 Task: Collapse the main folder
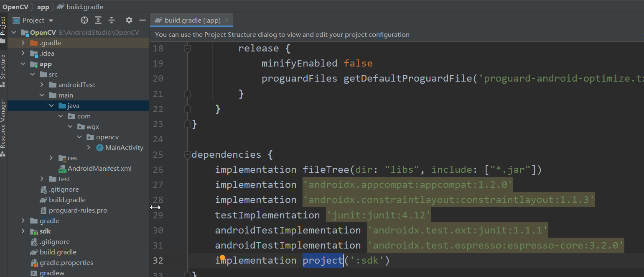point(42,95)
